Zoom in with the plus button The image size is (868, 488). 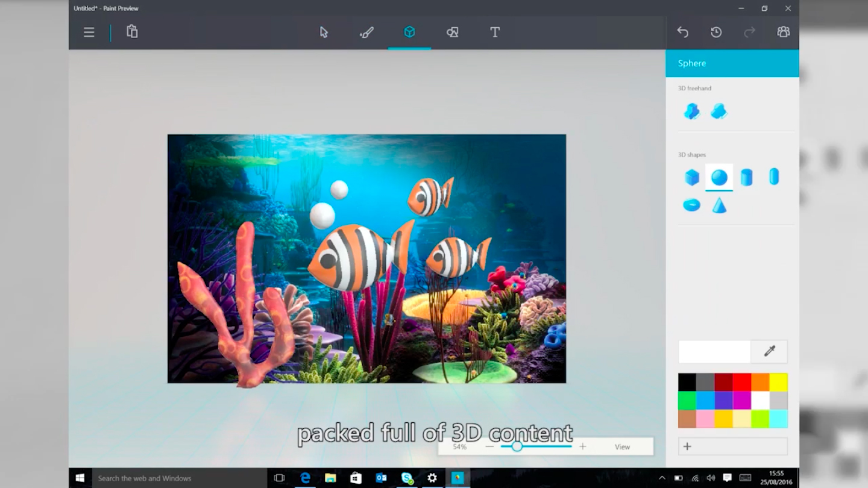tap(582, 446)
